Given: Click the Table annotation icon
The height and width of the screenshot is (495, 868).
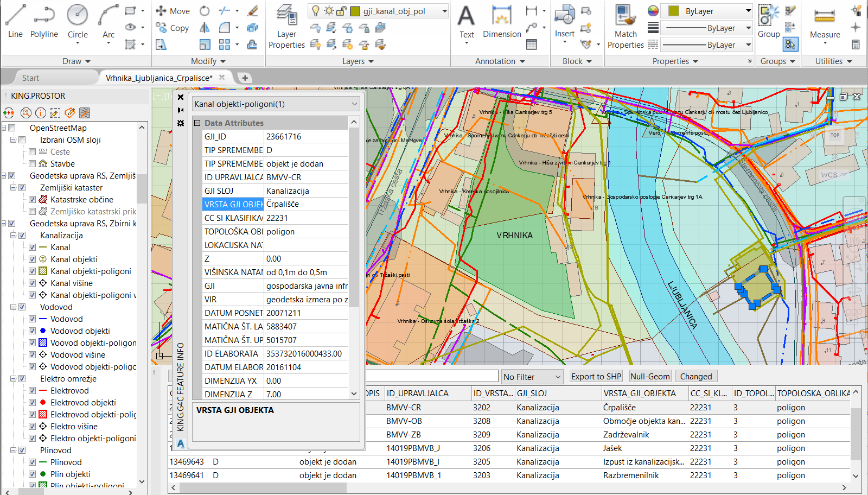Looking at the screenshot, I should pos(532,45).
